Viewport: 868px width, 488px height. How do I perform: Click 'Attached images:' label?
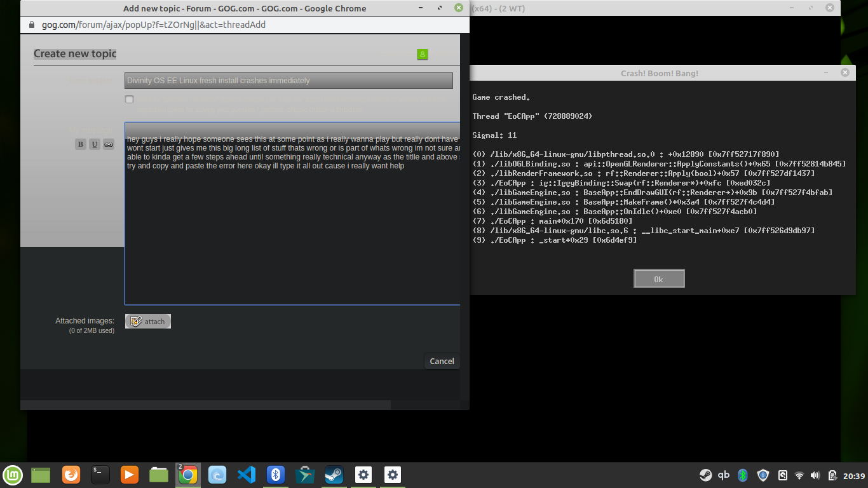point(85,321)
